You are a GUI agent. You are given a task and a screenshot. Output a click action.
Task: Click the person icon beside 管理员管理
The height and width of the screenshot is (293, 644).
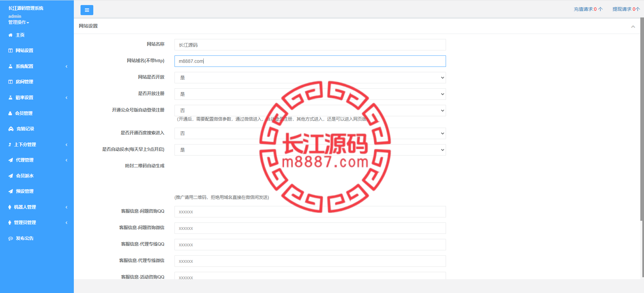[10, 222]
